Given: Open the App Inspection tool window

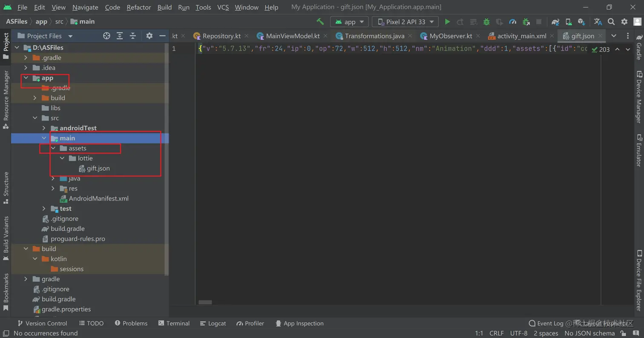Looking at the screenshot, I should (x=299, y=324).
